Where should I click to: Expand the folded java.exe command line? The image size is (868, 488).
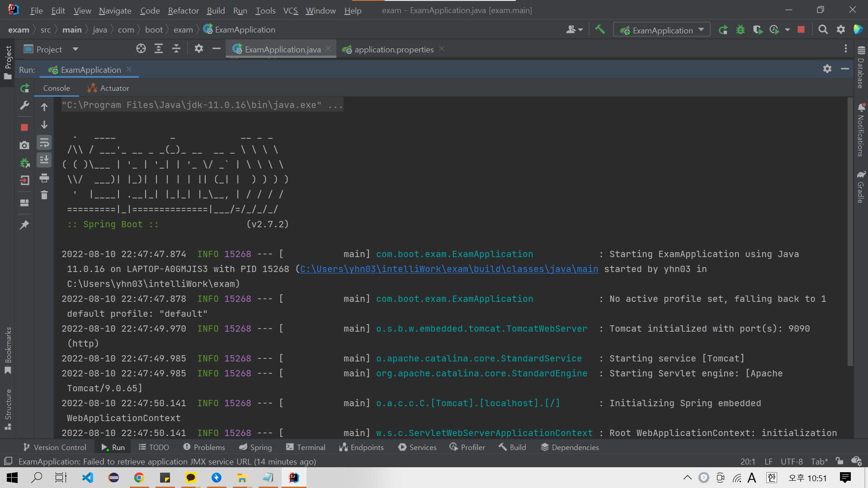202,105
